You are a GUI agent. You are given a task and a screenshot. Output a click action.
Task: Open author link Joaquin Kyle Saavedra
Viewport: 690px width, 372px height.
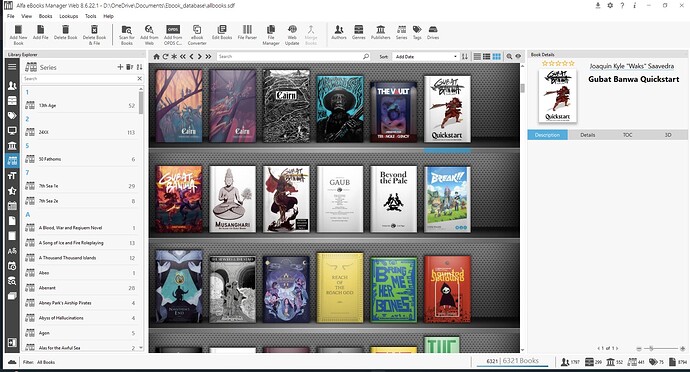[631, 66]
